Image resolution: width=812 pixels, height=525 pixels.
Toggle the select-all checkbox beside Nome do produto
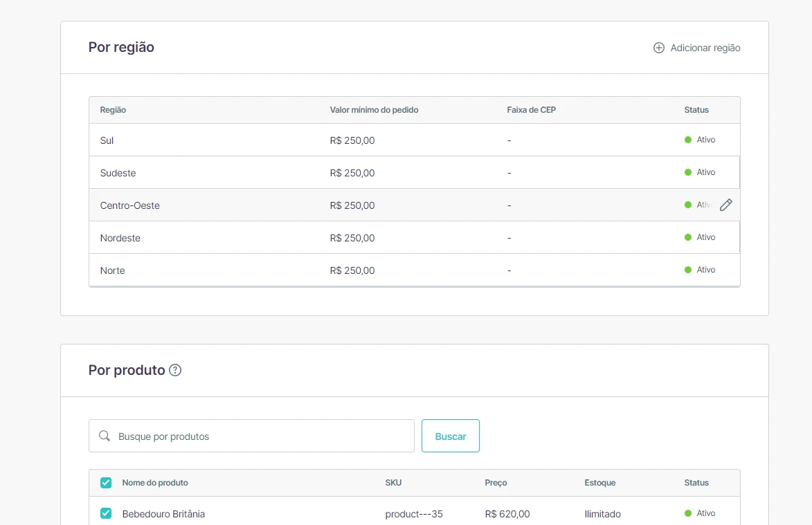pyautogui.click(x=106, y=483)
